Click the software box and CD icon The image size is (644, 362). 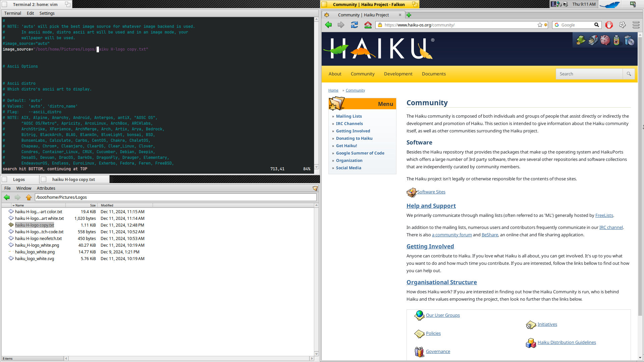[630, 40]
